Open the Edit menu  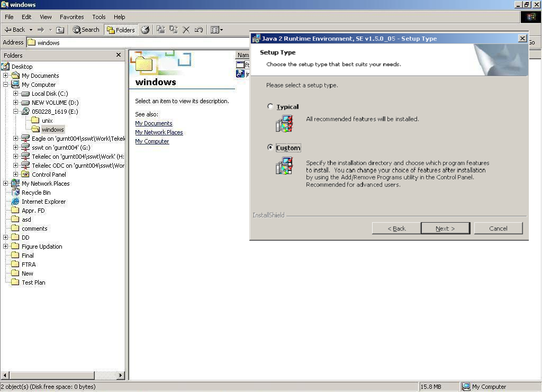coord(26,17)
